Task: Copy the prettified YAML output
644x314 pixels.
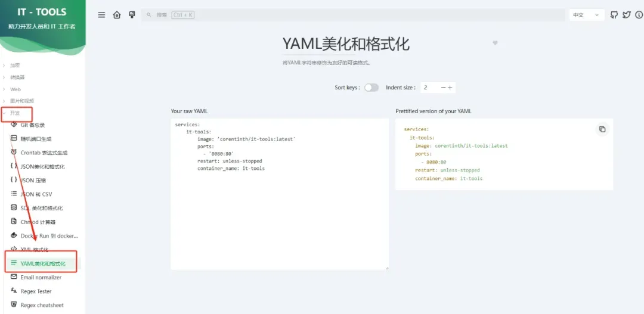Action: click(602, 129)
